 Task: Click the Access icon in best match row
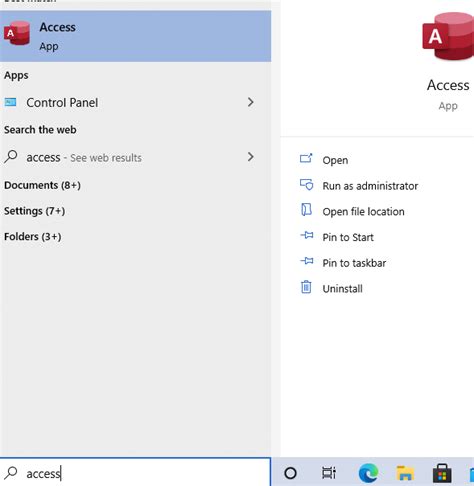17,33
